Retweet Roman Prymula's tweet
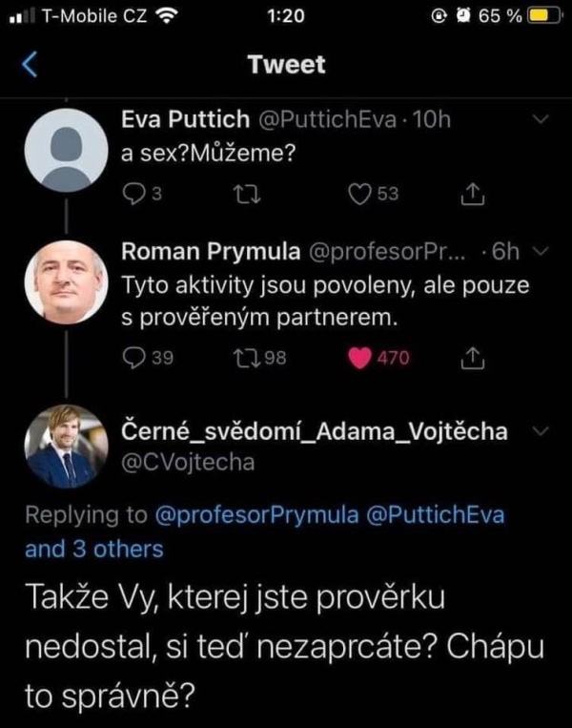Screen dimensions: 572x728 (245, 358)
